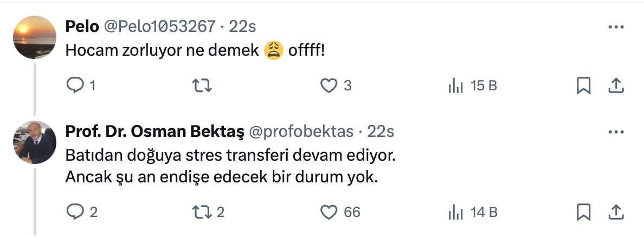
Task: View analytics for Pelo's tweet
Action: pos(454,85)
